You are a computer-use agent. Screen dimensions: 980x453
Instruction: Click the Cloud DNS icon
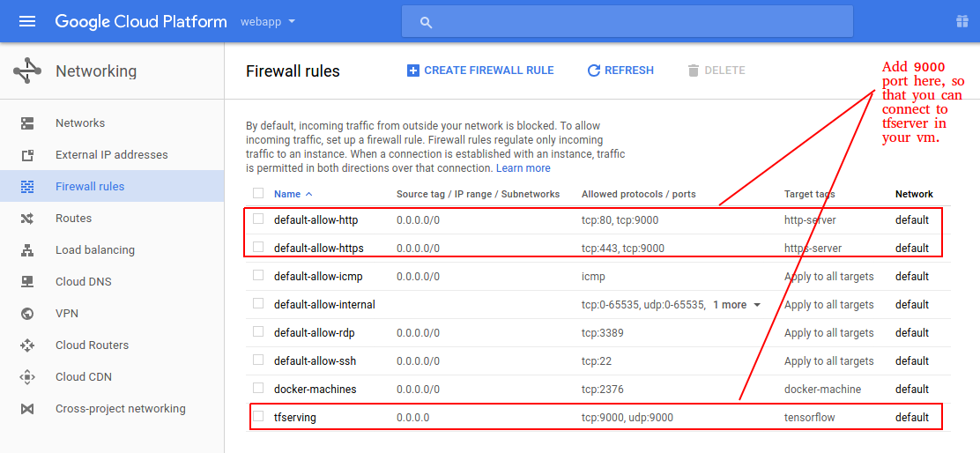pyautogui.click(x=26, y=282)
